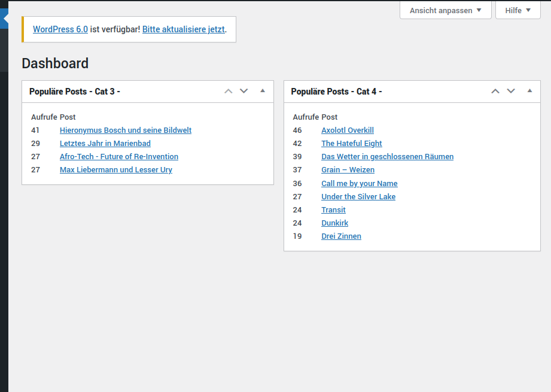Move Cat 4 widget up
Viewport: 551px width, 392px height.
tap(495, 91)
